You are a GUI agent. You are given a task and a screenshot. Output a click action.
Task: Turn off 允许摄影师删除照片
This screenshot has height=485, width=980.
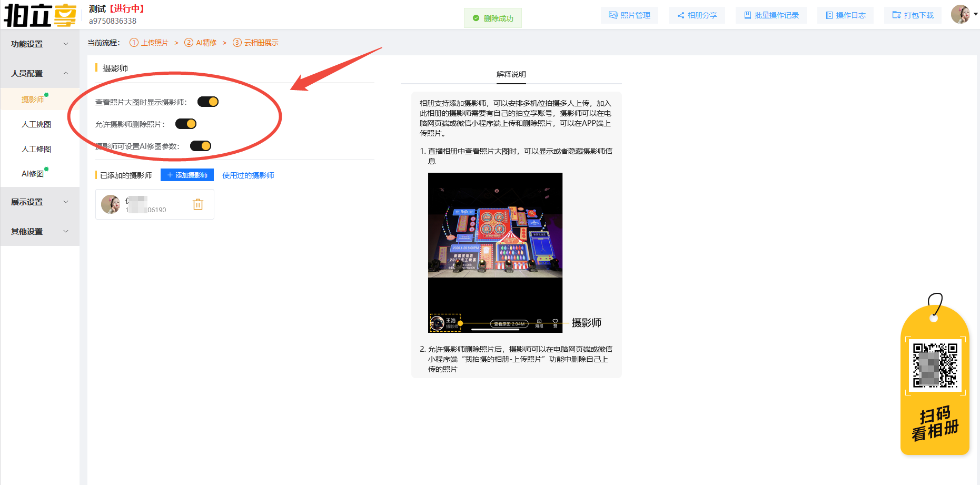(185, 123)
